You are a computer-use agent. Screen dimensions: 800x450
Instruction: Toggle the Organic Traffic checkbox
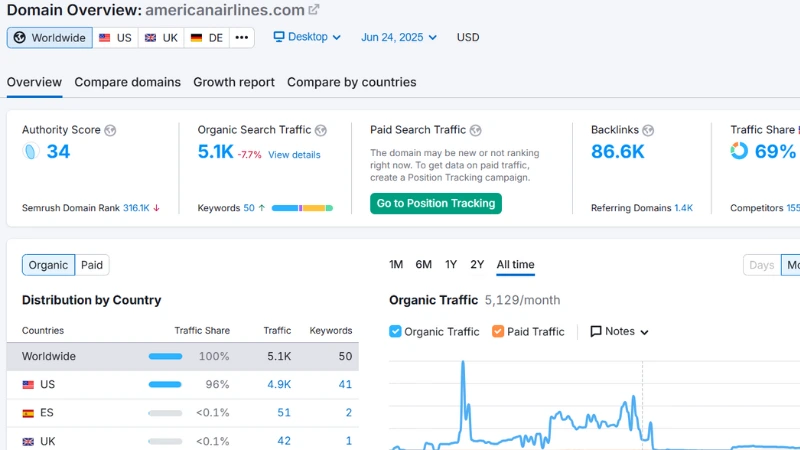(395, 332)
